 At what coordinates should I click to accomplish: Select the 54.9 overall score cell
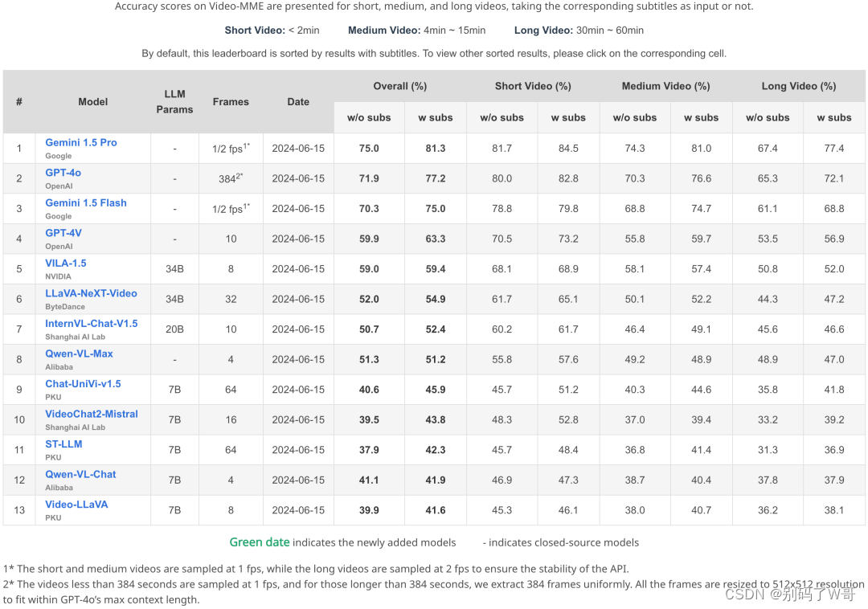[436, 299]
